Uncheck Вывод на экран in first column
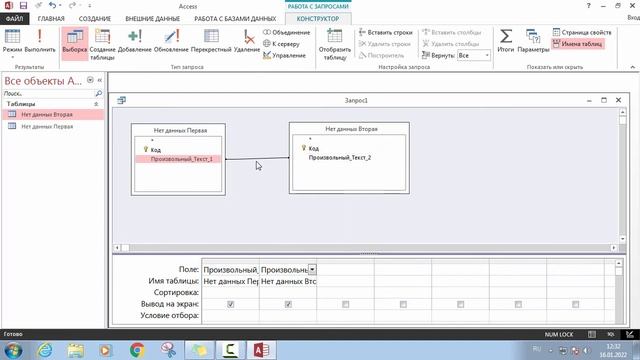The height and width of the screenshot is (360, 640). pyautogui.click(x=231, y=304)
